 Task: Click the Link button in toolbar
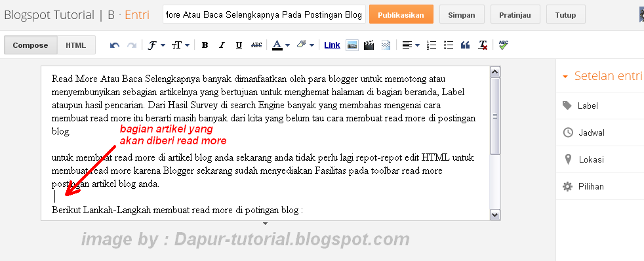pyautogui.click(x=332, y=45)
